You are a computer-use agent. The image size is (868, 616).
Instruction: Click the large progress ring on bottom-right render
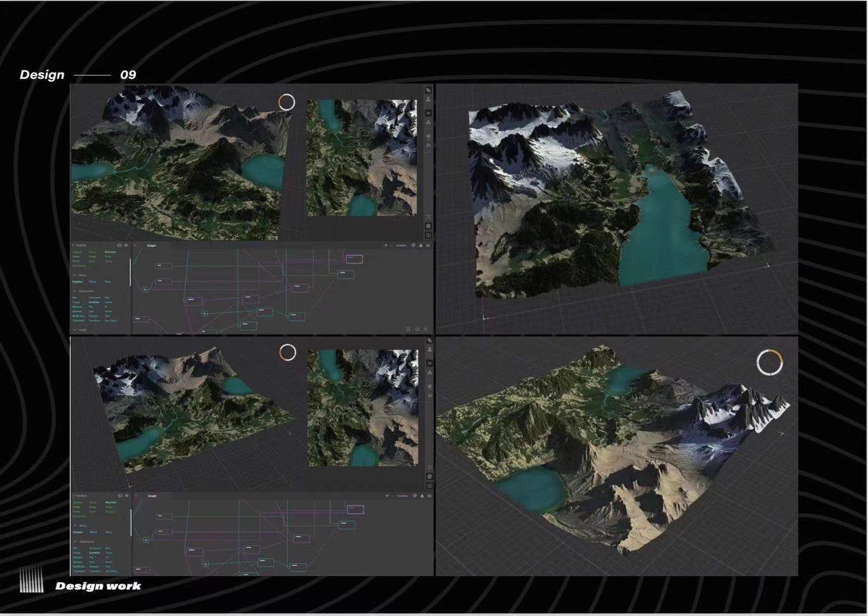coord(770,363)
